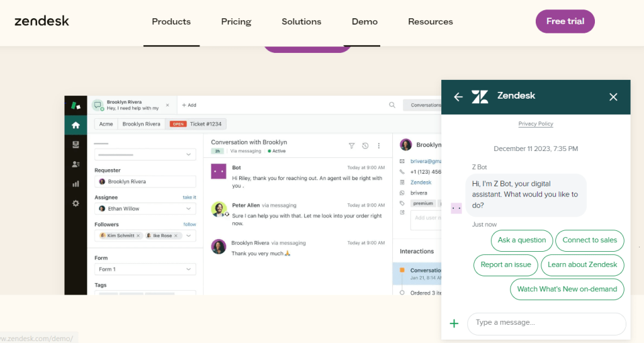Open the conversation history clock icon

click(365, 145)
